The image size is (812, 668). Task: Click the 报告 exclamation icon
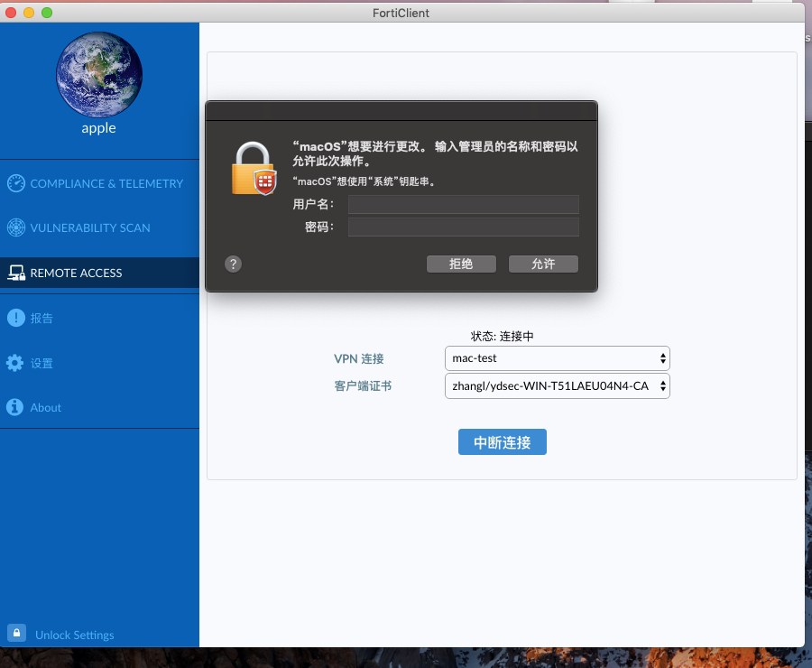(16, 318)
